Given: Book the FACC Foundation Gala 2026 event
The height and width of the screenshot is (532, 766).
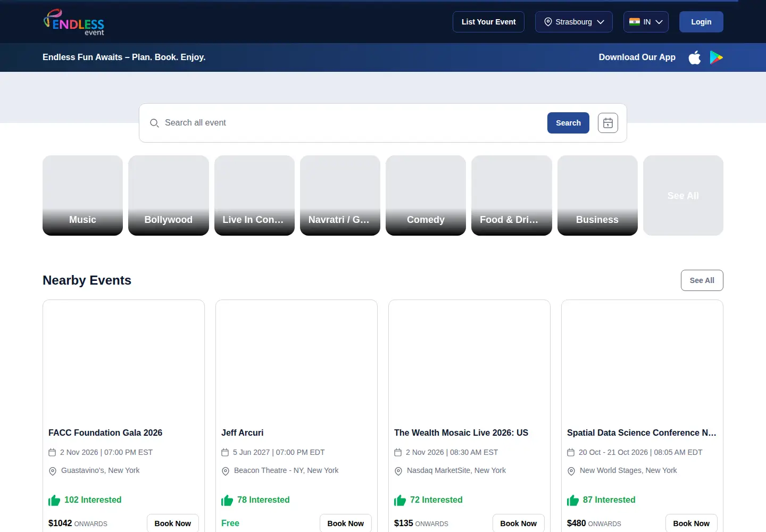Looking at the screenshot, I should (173, 523).
